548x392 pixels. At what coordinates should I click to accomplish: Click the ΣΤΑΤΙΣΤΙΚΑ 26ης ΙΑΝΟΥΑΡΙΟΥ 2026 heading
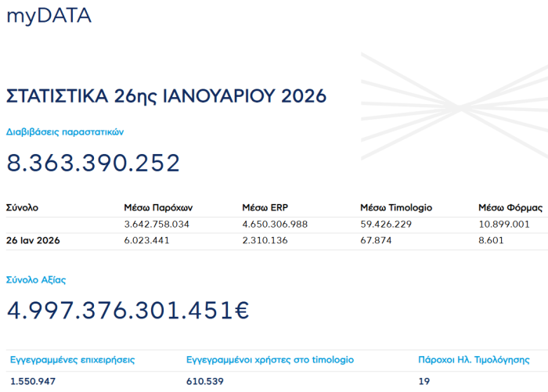pyautogui.click(x=166, y=96)
